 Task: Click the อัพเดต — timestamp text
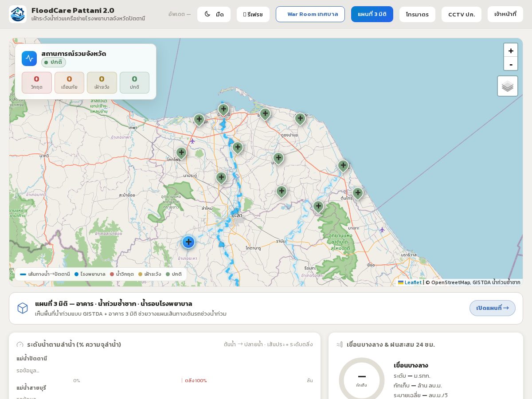pos(180,14)
